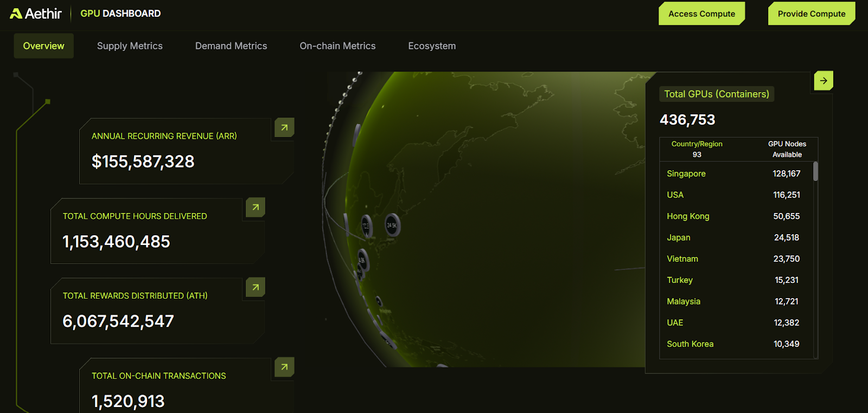
Task: Select Japan in the country list
Action: coord(679,237)
